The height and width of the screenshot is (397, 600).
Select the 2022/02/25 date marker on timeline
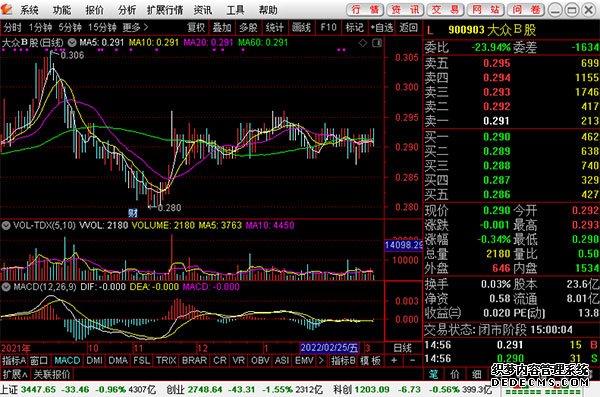[x=329, y=348]
